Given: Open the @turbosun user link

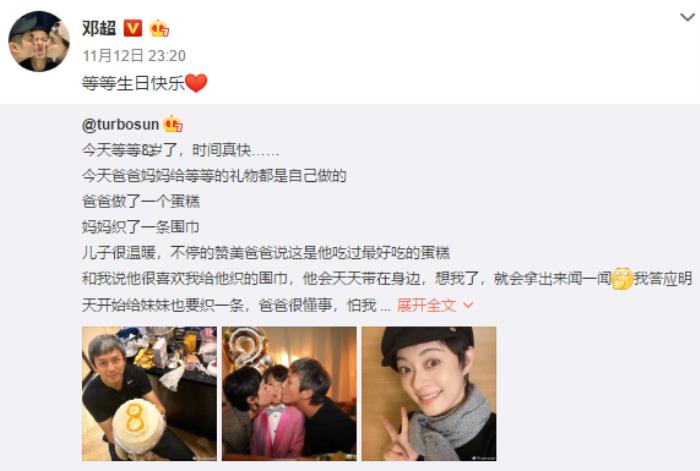Looking at the screenshot, I should click(x=121, y=124).
